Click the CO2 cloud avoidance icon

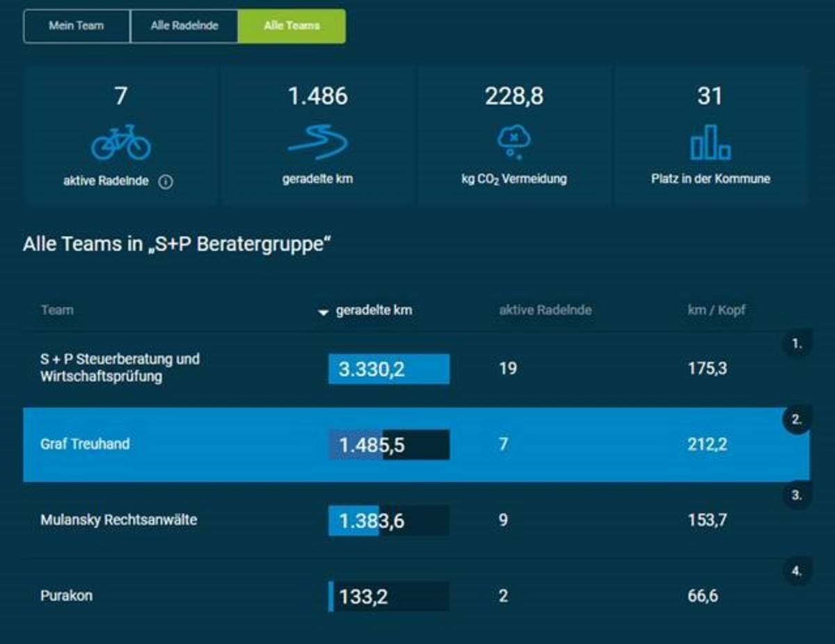click(x=514, y=142)
